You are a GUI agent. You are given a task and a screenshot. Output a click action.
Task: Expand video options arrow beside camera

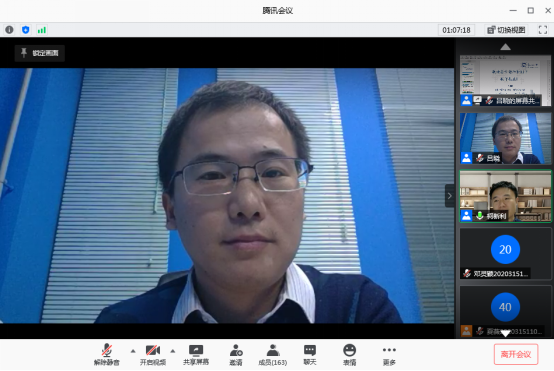point(173,351)
